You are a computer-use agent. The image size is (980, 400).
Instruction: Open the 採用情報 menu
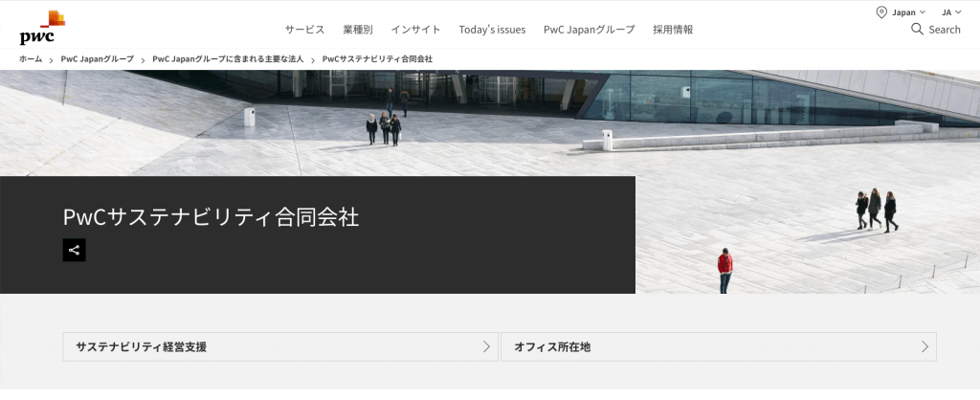[x=673, y=30]
